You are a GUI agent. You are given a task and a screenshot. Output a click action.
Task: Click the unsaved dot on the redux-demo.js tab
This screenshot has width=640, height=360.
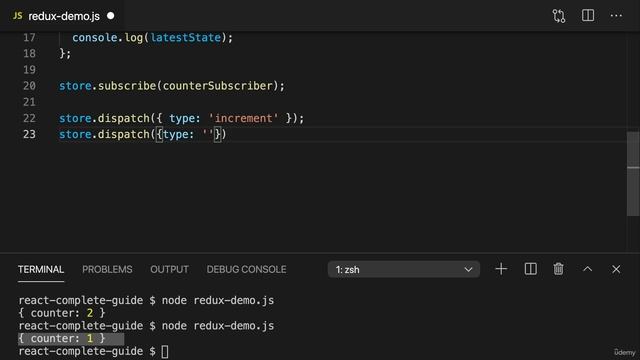[111, 16]
